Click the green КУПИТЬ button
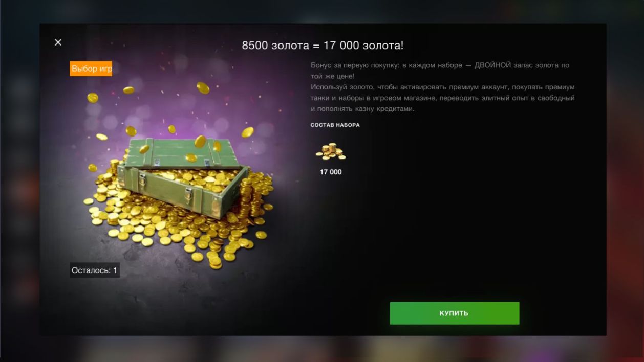This screenshot has width=644, height=362. (x=455, y=313)
